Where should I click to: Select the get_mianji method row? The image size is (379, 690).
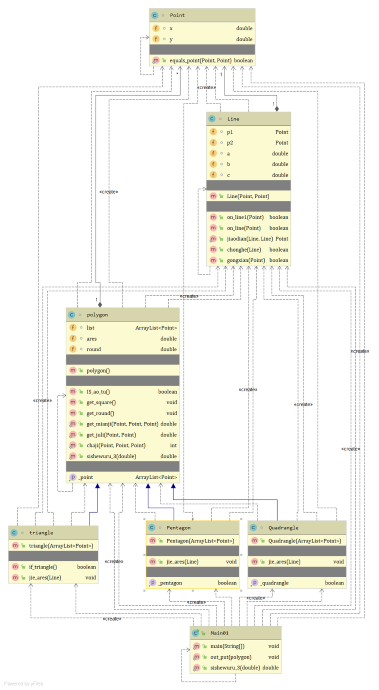tap(123, 424)
